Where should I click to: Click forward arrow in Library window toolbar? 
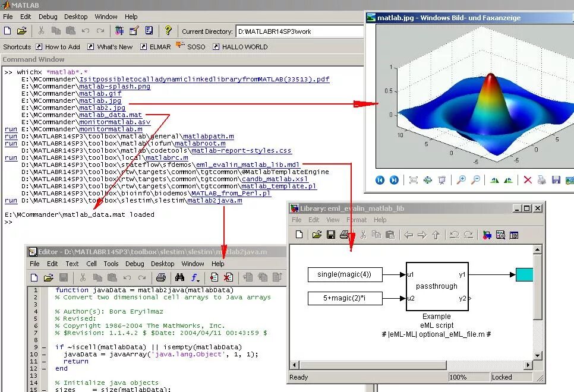point(422,235)
